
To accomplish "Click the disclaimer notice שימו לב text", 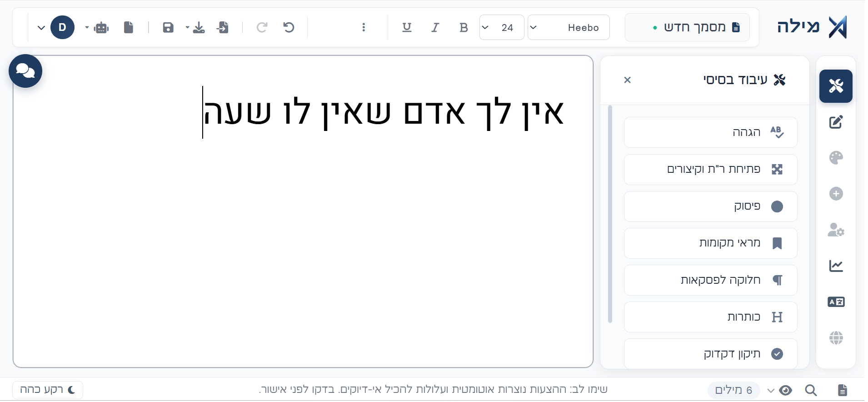I will point(433,390).
